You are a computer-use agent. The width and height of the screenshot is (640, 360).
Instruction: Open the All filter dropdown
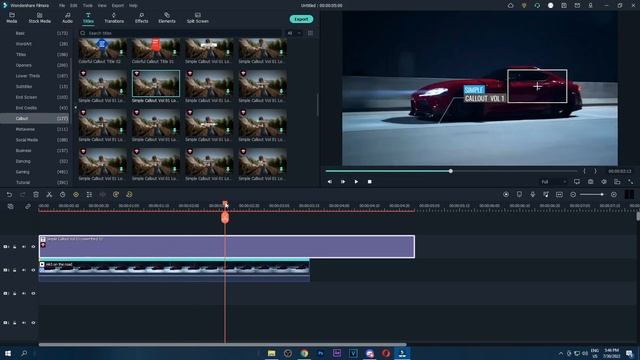click(294, 33)
